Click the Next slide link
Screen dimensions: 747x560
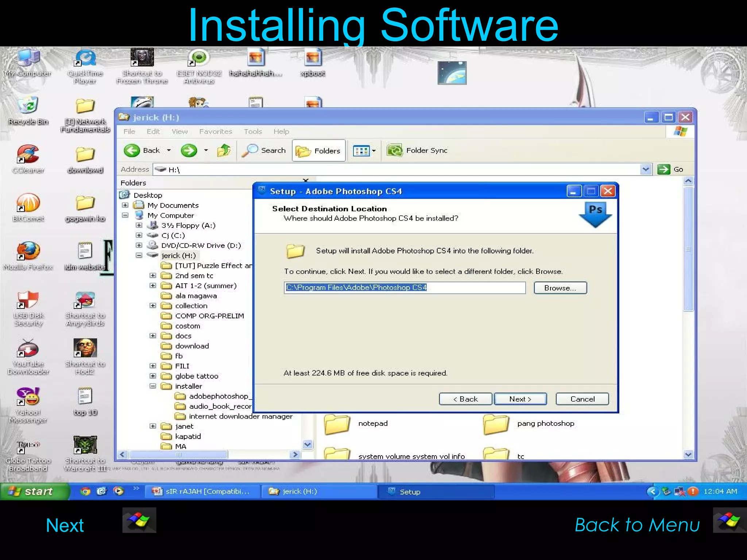65,525
